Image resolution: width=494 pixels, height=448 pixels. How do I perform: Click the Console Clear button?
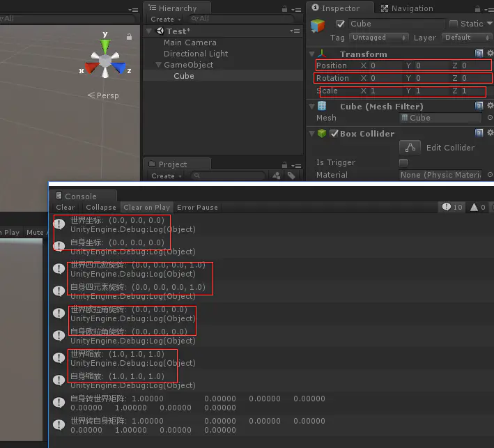pos(65,208)
